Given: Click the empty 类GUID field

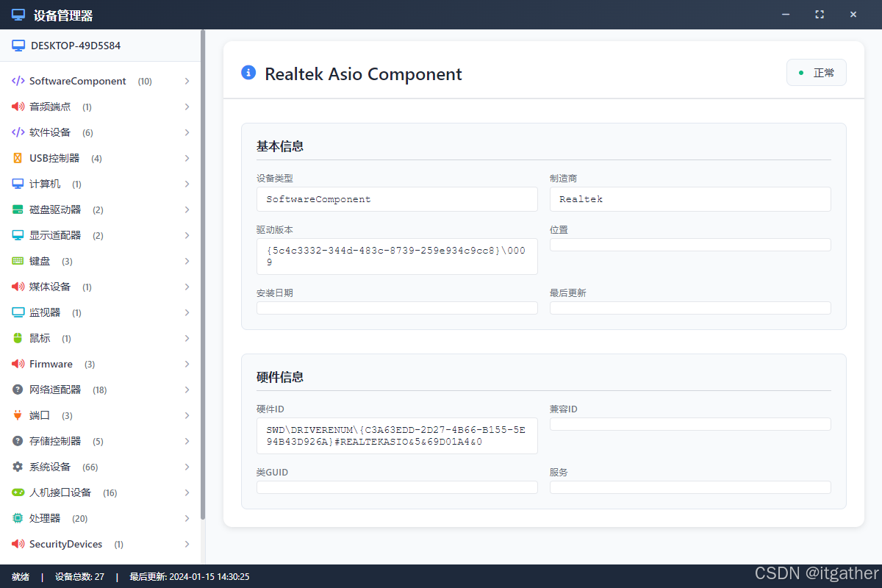Looking at the screenshot, I should [397, 487].
